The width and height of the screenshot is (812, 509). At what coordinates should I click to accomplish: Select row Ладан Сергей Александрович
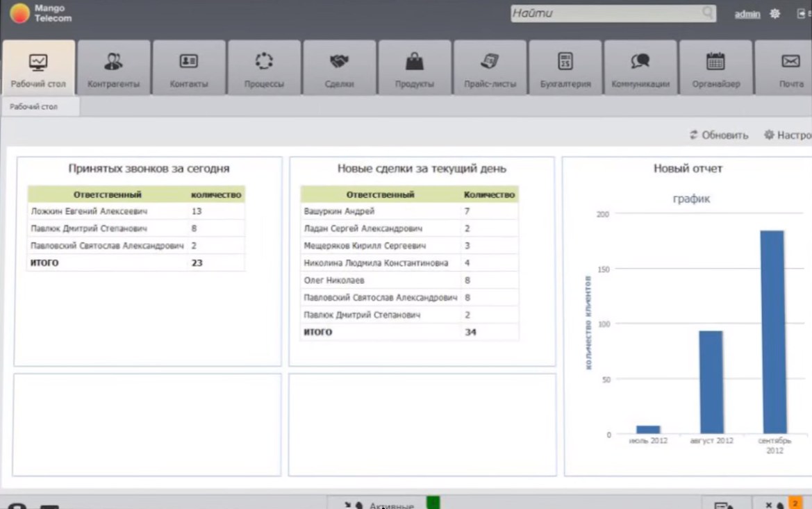click(x=410, y=228)
